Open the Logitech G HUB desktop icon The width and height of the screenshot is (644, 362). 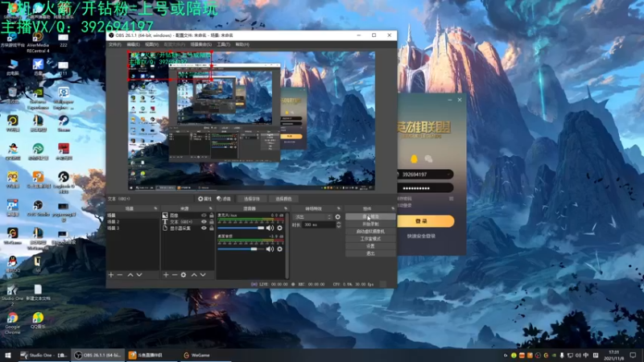coord(64,183)
